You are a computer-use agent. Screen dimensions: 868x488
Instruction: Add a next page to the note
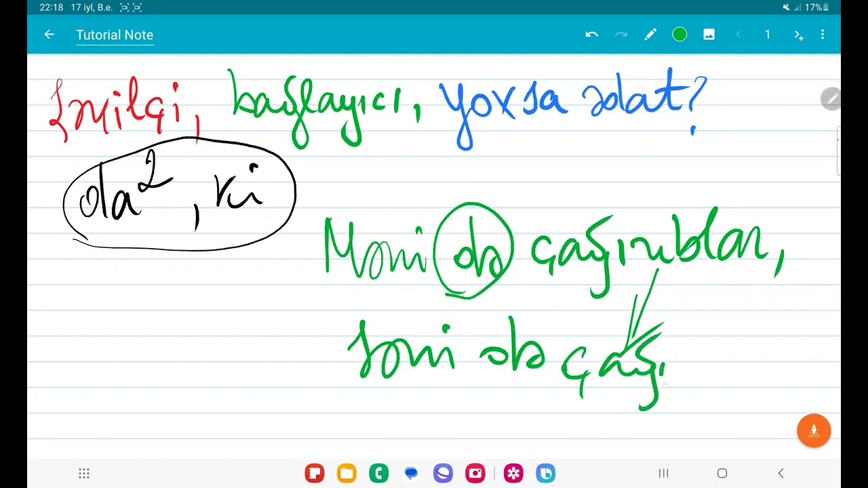(798, 35)
